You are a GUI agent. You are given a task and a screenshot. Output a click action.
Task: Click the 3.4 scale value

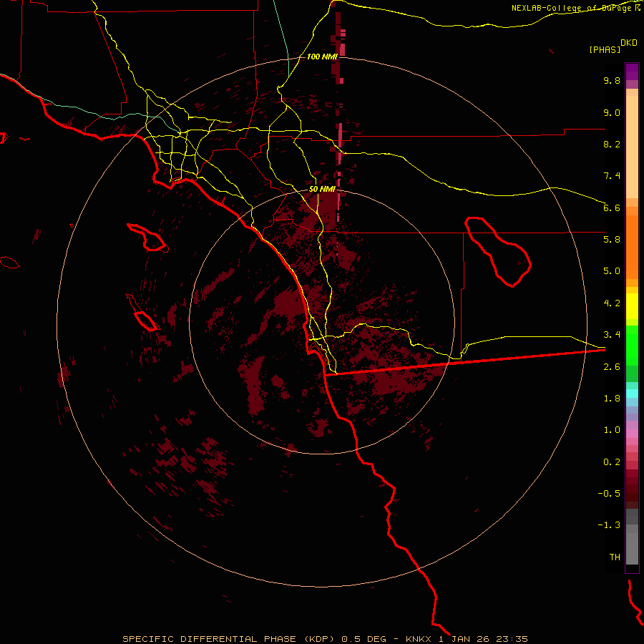612,335
